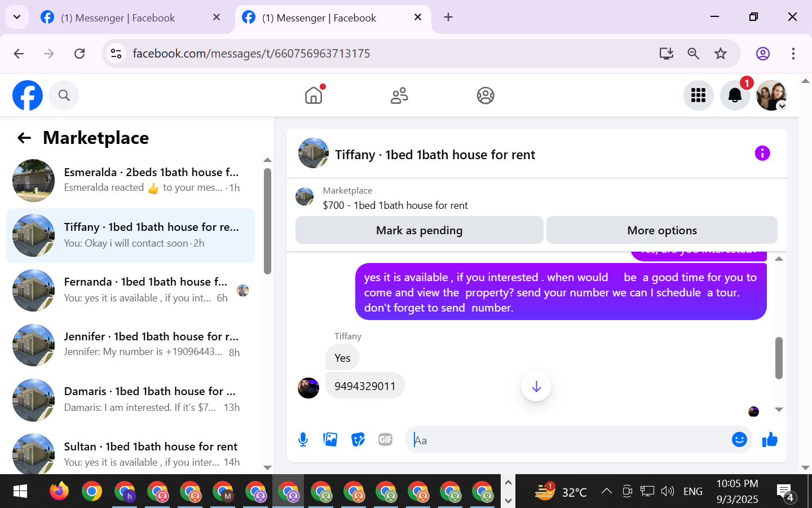Open the GIF picker
The height and width of the screenshot is (508, 812).
tap(386, 439)
